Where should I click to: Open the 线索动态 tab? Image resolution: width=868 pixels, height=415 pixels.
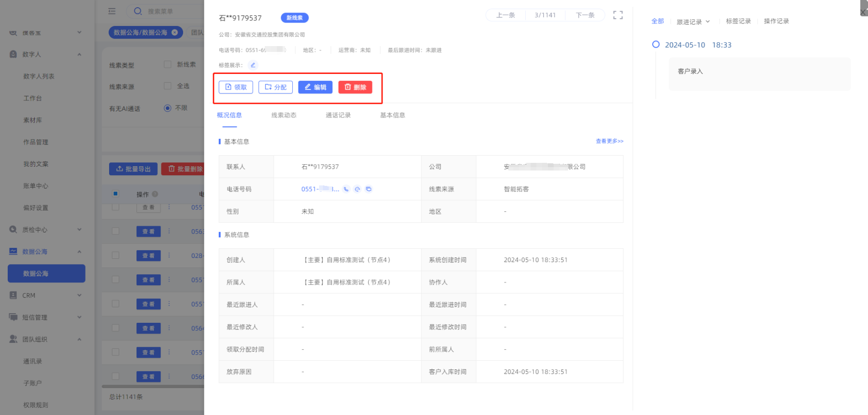[x=284, y=115]
